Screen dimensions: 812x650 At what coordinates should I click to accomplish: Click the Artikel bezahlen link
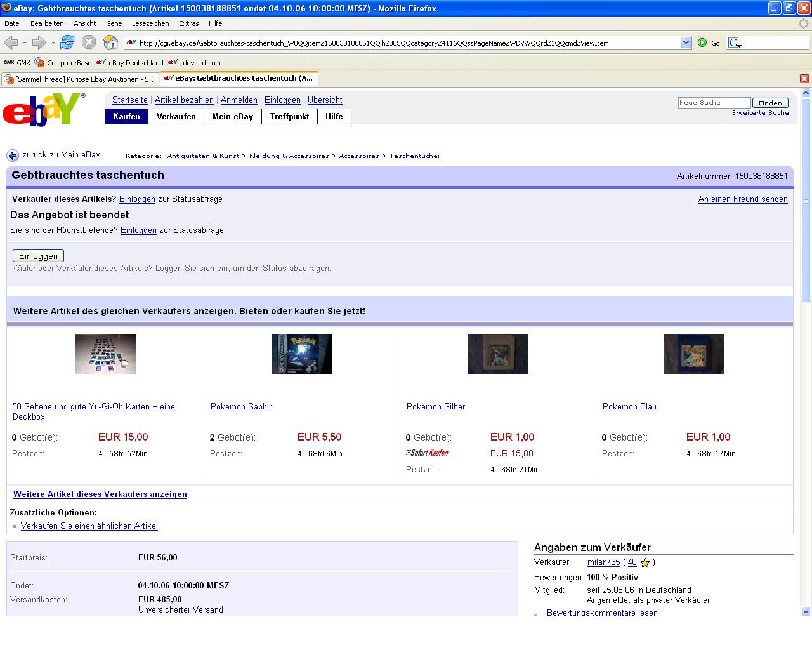point(184,100)
